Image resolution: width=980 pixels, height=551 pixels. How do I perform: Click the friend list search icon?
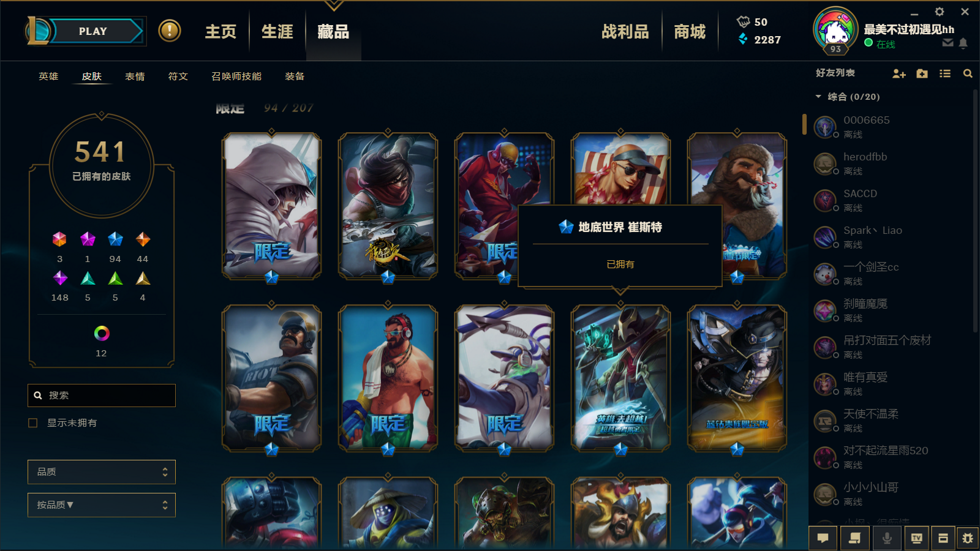968,73
